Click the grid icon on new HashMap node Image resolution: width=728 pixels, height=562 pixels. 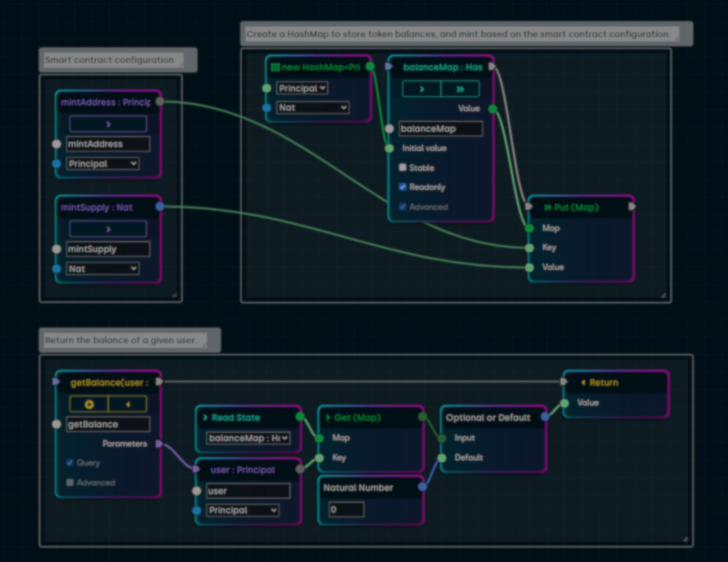[x=275, y=67]
